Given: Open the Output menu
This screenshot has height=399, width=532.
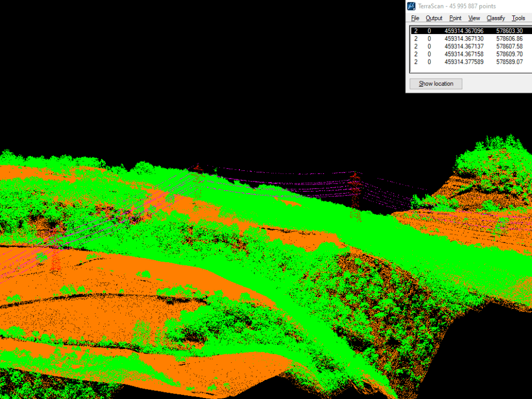Looking at the screenshot, I should pyautogui.click(x=434, y=18).
